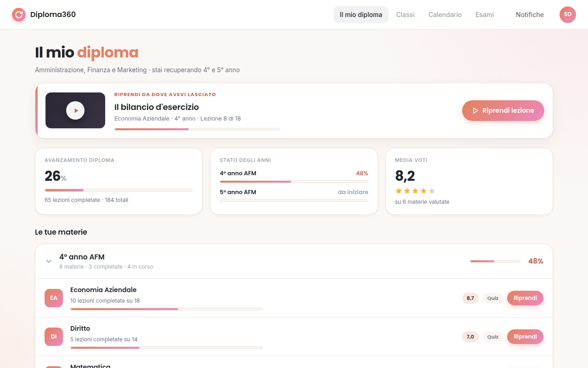Click 'su 6 materie valutate' text

pyautogui.click(x=422, y=202)
